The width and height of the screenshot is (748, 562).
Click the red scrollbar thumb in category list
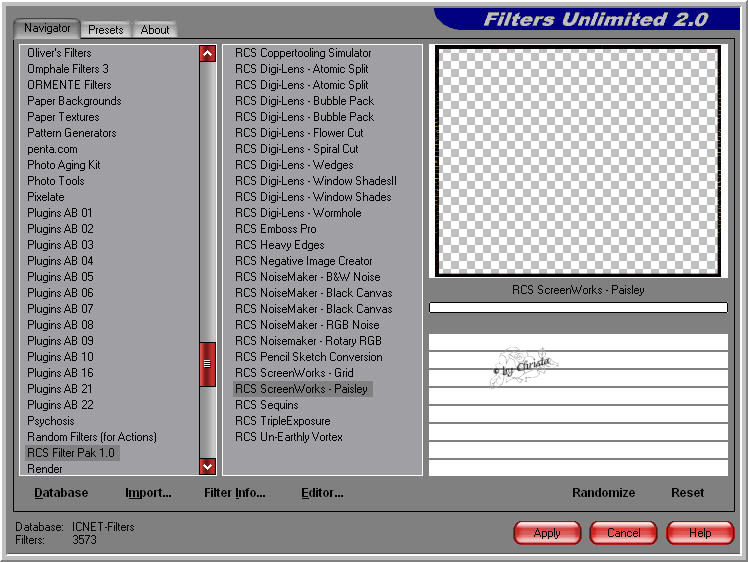pyautogui.click(x=208, y=364)
